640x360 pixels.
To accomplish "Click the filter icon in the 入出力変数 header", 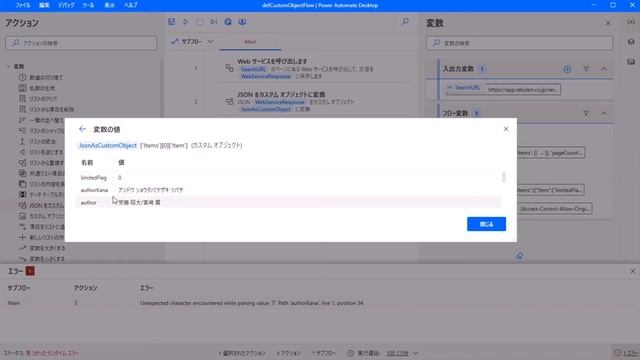I will pyautogui.click(x=586, y=69).
